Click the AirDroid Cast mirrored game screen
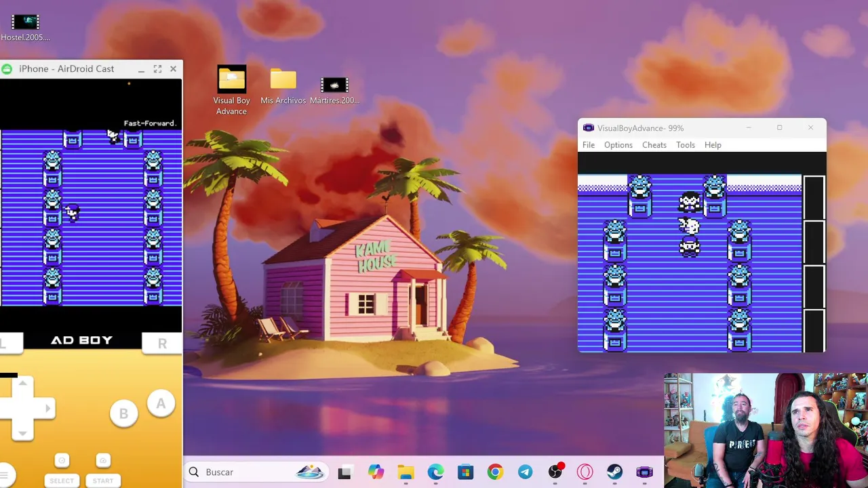The image size is (868, 488). [x=91, y=218]
